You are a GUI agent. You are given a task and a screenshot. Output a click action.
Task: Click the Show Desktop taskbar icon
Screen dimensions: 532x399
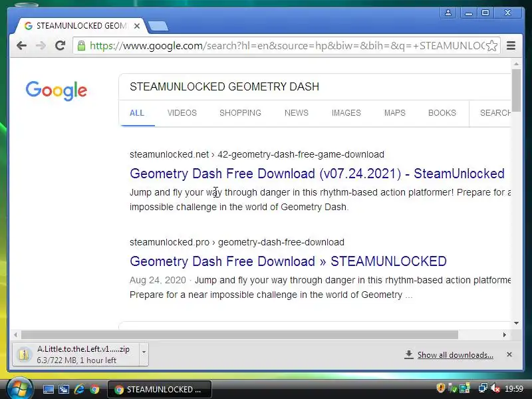pyautogui.click(x=48, y=390)
